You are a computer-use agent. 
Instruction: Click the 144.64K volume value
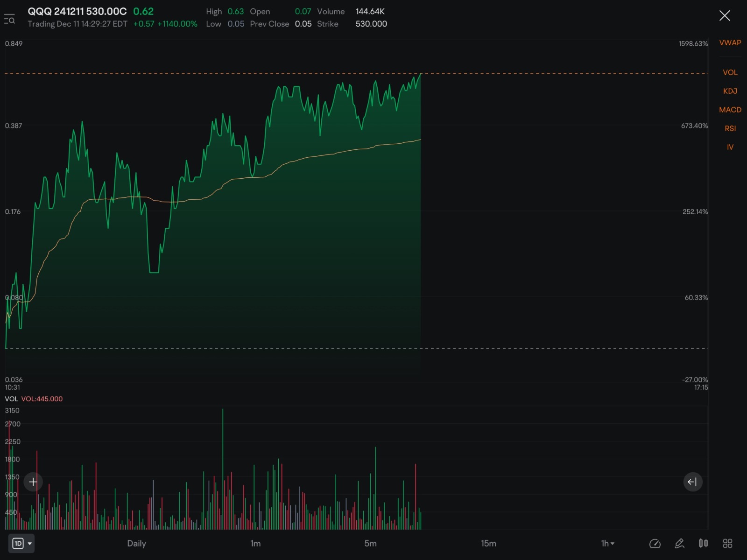click(x=370, y=11)
